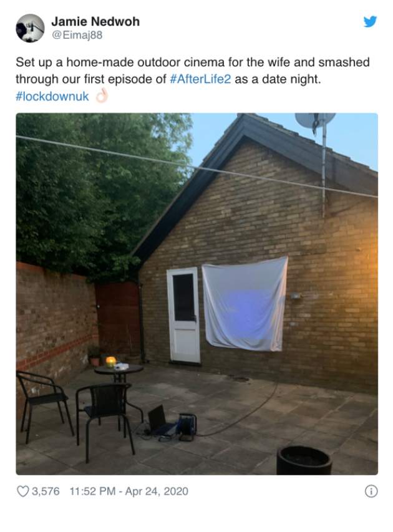The height and width of the screenshot is (532, 393).
Task: Click the 3,576 likes count
Action: click(46, 491)
